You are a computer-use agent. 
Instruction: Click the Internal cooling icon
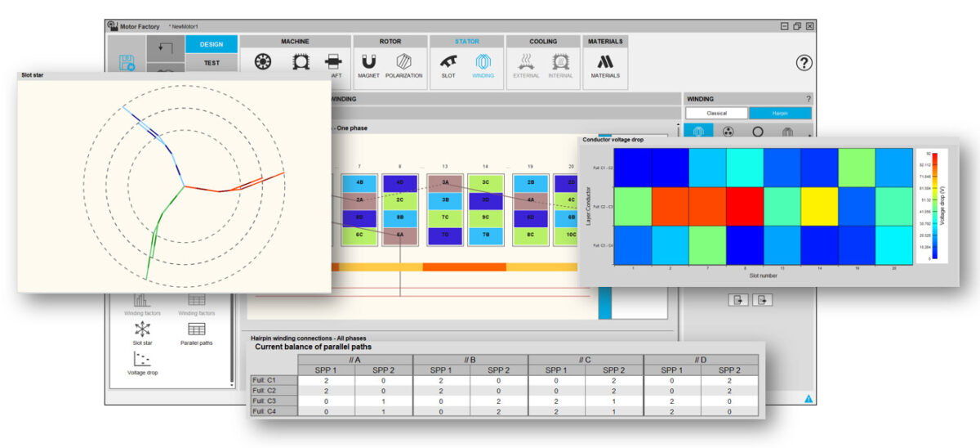click(560, 64)
